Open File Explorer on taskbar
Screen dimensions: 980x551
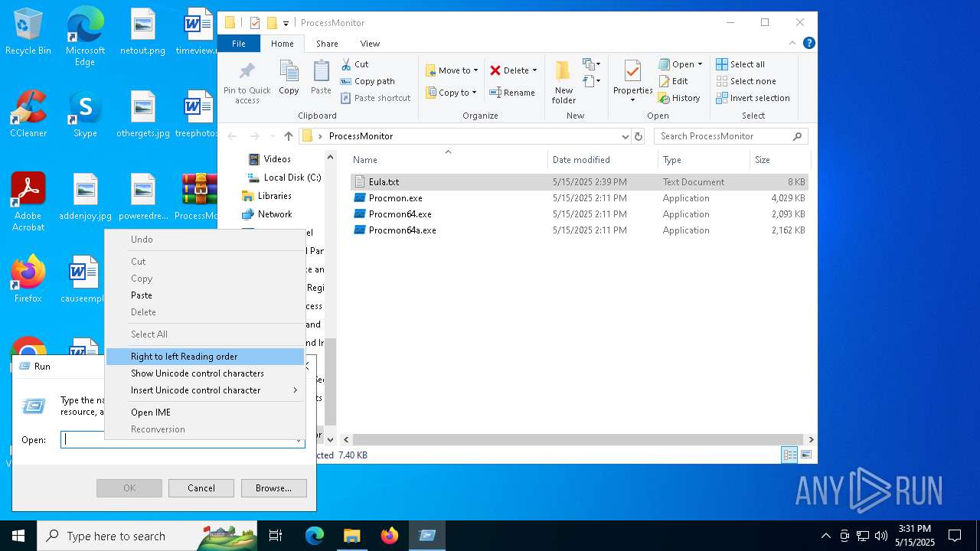(x=351, y=536)
